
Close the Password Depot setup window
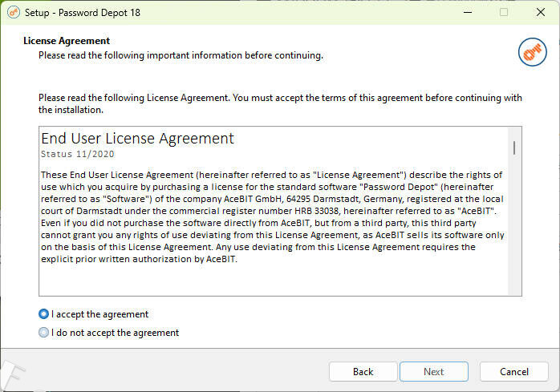point(540,12)
